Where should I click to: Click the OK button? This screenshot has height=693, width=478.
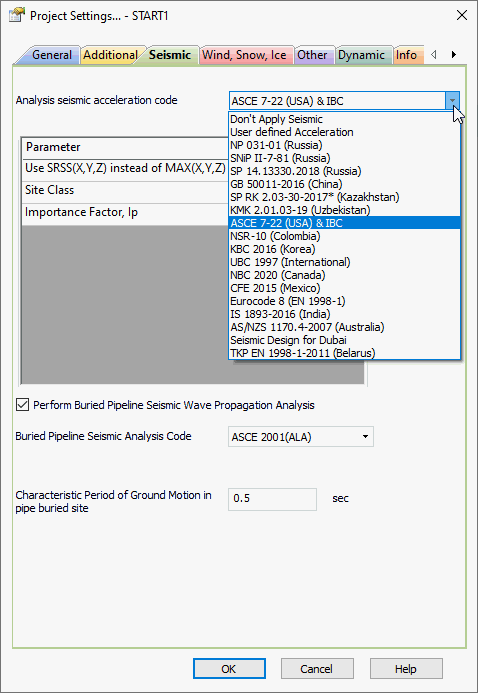pyautogui.click(x=229, y=669)
